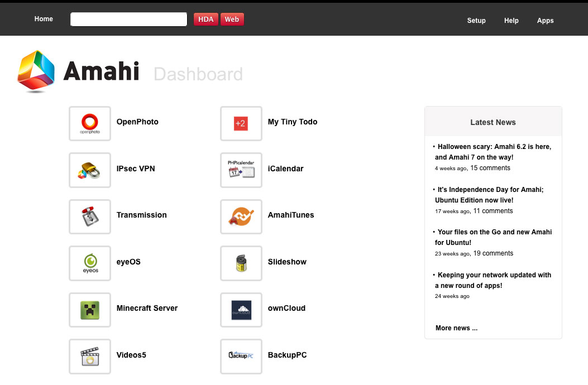Click the Latest News panel heading
Viewport: 588px width, 385px height.
493,122
